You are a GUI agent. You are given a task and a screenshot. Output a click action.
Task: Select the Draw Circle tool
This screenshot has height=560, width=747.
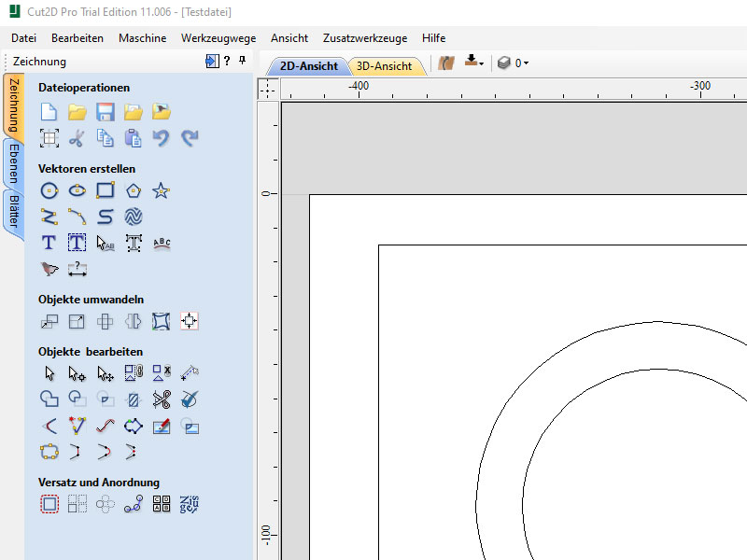(x=49, y=191)
